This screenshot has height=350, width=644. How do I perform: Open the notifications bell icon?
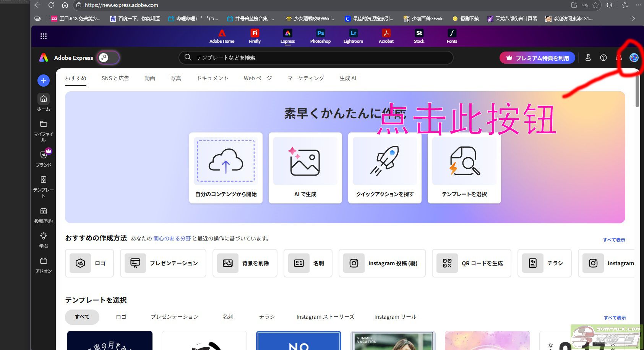[618, 58]
